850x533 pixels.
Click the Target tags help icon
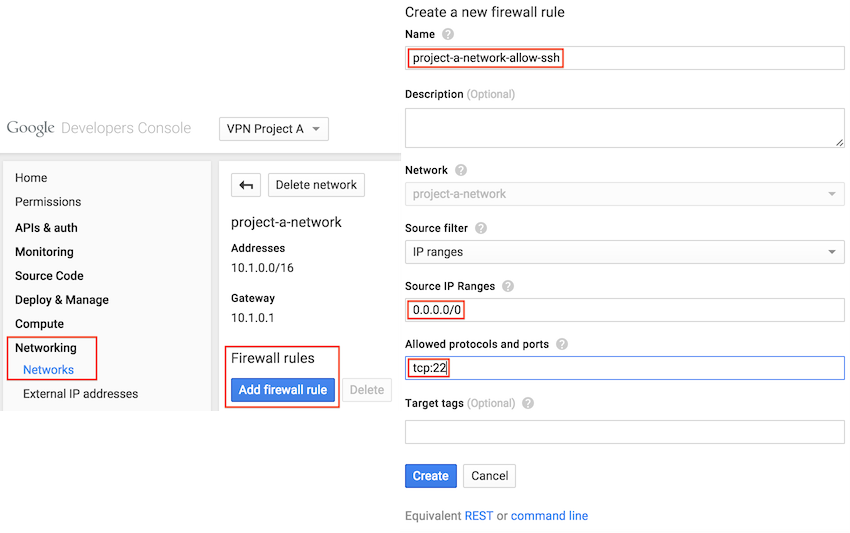528,403
